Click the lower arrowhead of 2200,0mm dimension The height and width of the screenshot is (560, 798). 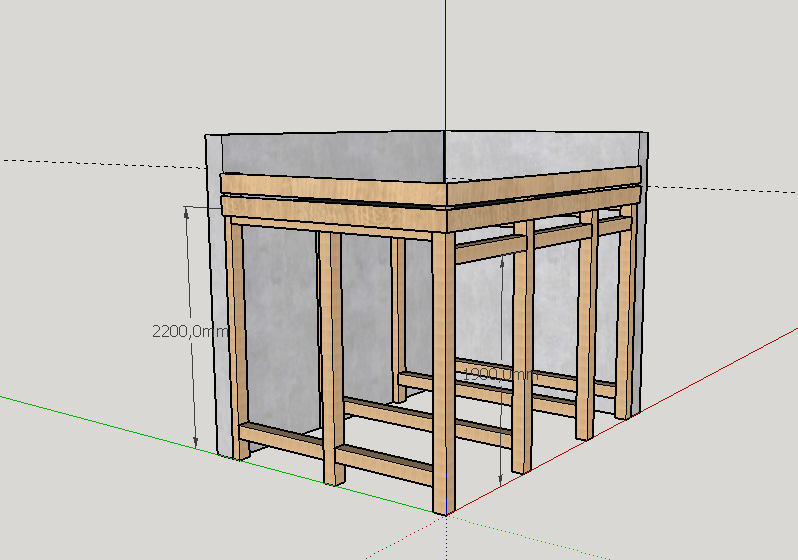click(195, 443)
